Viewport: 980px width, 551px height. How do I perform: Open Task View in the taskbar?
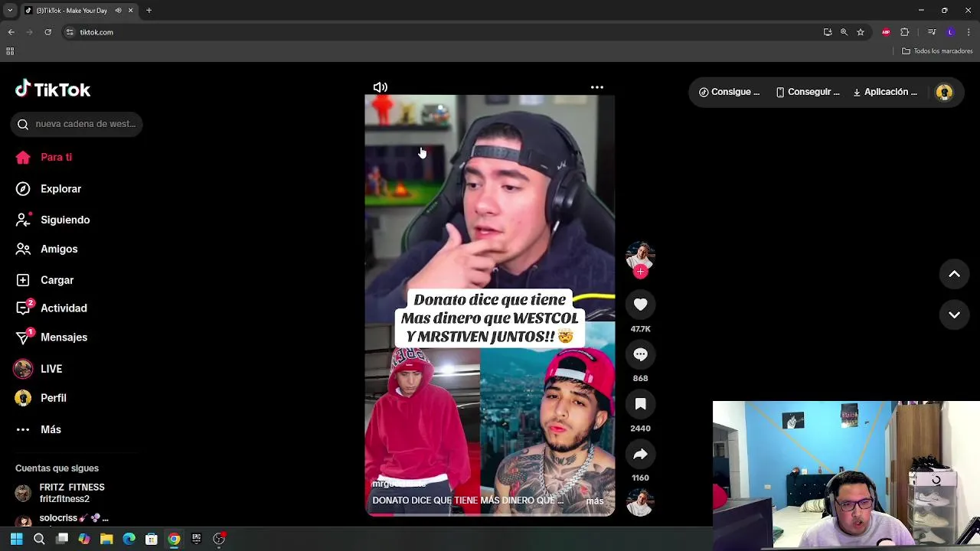[62, 539]
